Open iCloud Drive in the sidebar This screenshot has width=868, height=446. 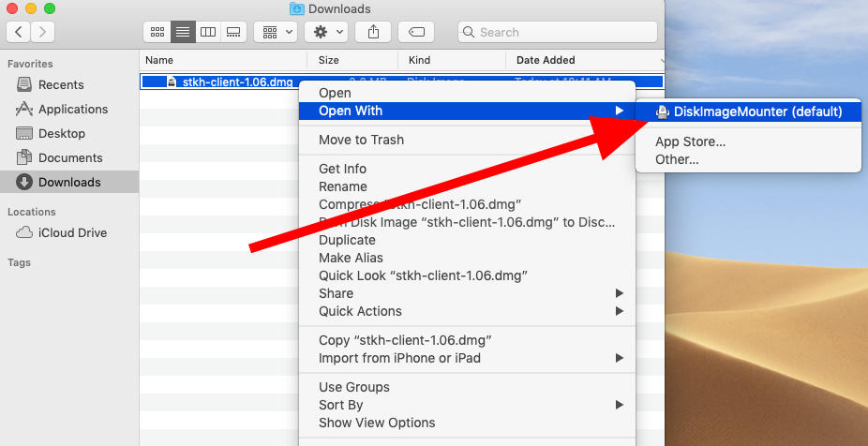click(x=72, y=233)
